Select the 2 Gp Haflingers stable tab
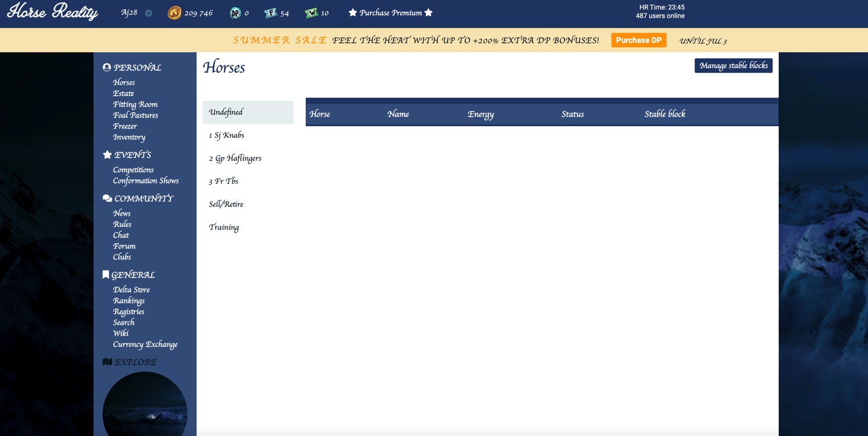 click(x=248, y=158)
